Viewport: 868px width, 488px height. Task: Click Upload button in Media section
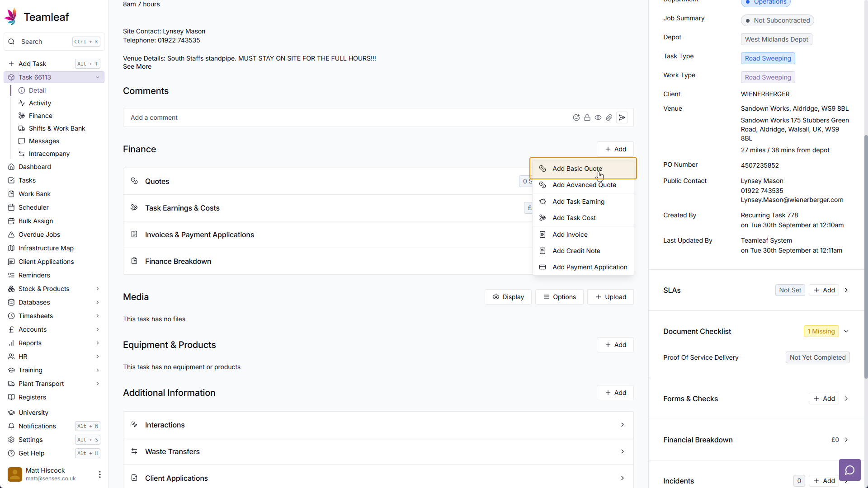[610, 297]
